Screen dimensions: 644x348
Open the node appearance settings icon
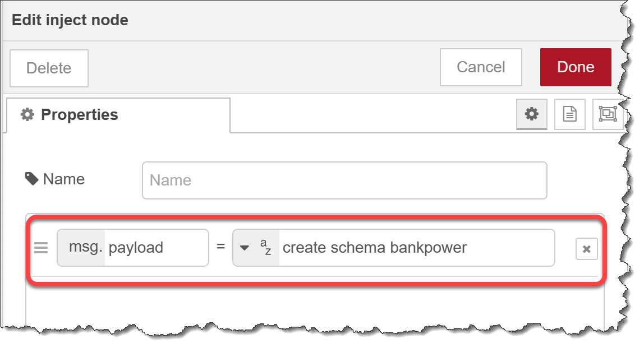click(x=608, y=114)
